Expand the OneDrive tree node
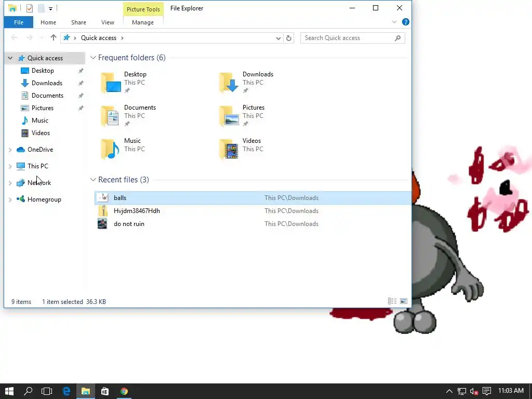Screen dimensions: 532x399 [x=10, y=150]
